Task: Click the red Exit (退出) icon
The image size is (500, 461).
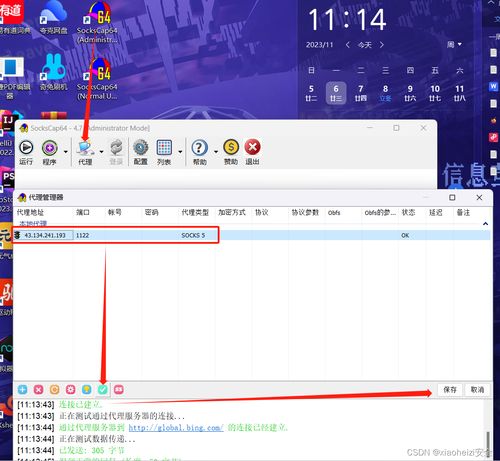Action: (252, 147)
